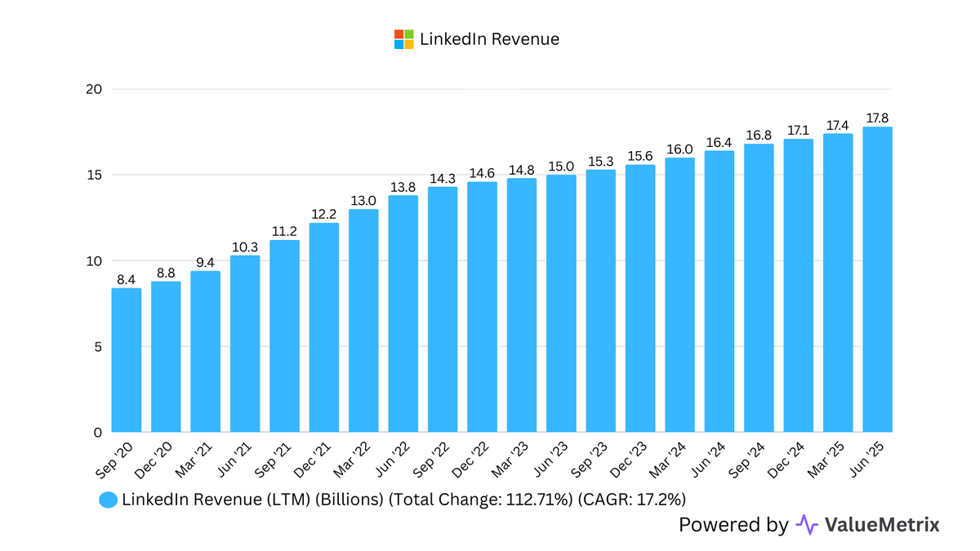Select the Jun '24 bar labeled 16.4
980x551 pixels.
719,291
